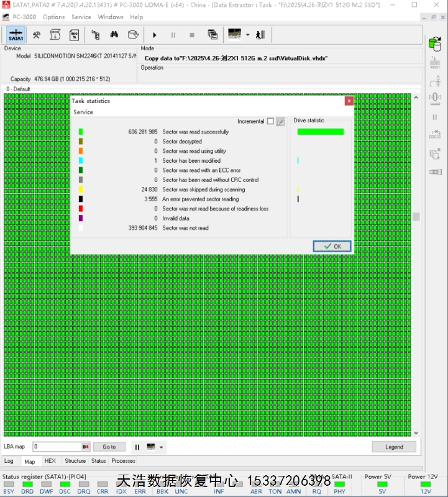Screen dimensions: 448x497
Task: Enable the Incremental checkbox
Action: tap(270, 121)
